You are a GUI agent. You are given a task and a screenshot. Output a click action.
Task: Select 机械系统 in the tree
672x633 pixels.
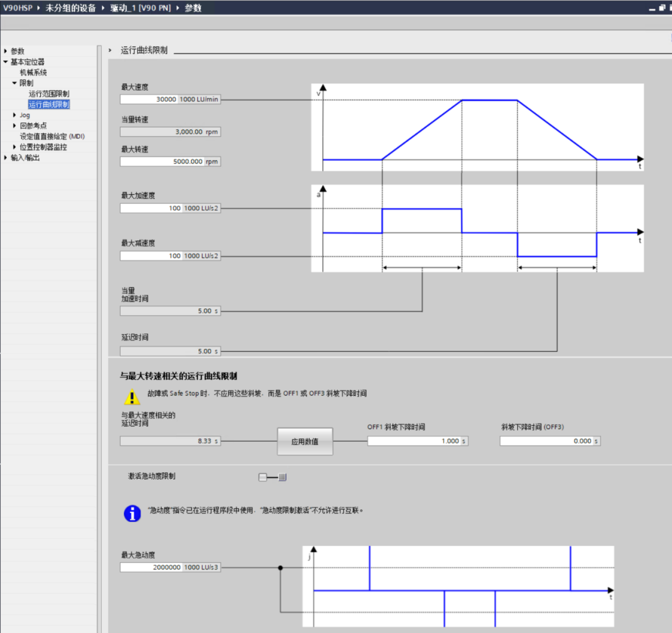pos(34,72)
